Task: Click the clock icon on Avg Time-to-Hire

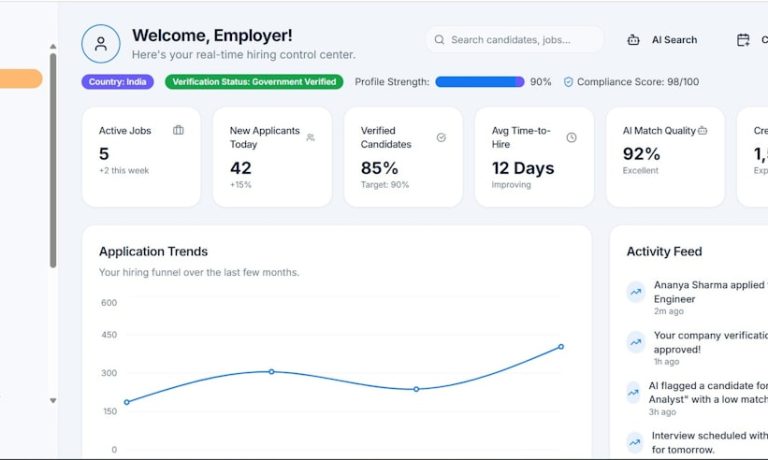Action: point(572,137)
